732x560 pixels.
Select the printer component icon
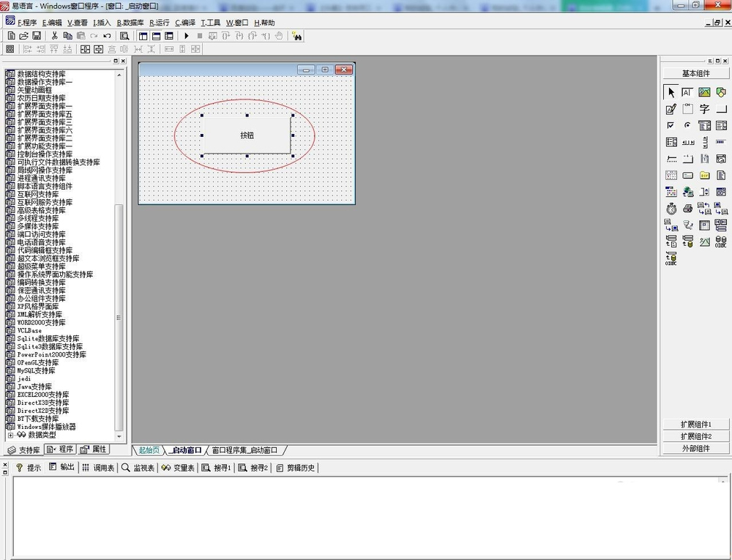click(687, 209)
